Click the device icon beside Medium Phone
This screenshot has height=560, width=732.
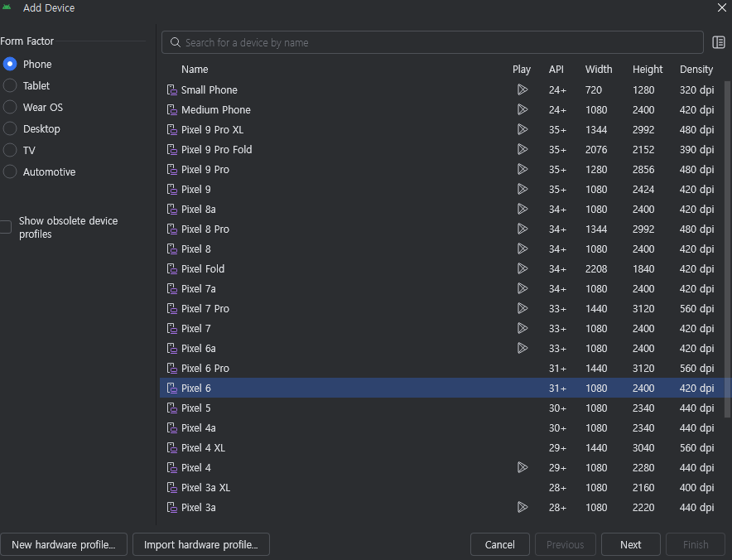point(171,109)
